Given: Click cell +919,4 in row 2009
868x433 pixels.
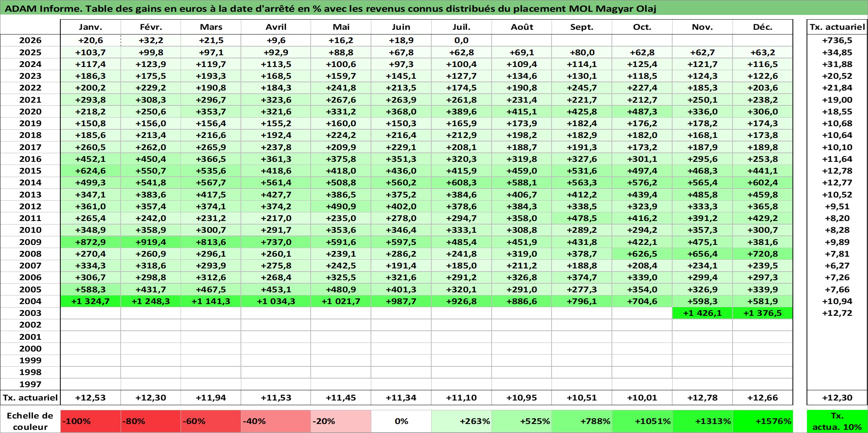Looking at the screenshot, I should (x=151, y=242).
